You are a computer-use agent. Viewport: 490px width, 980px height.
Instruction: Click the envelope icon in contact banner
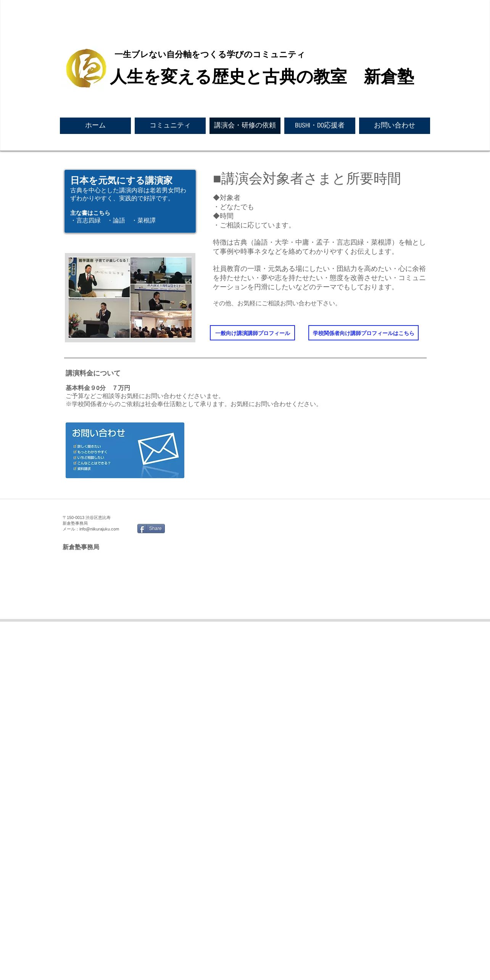158,449
